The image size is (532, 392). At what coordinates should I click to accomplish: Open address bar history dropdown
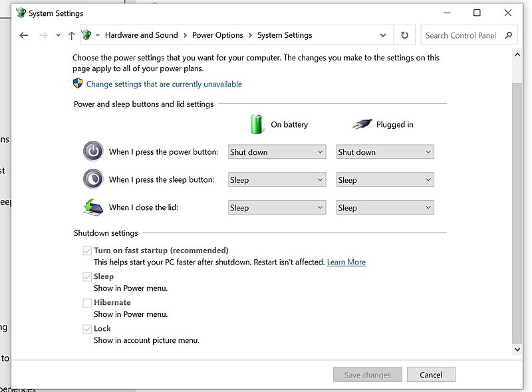(383, 35)
